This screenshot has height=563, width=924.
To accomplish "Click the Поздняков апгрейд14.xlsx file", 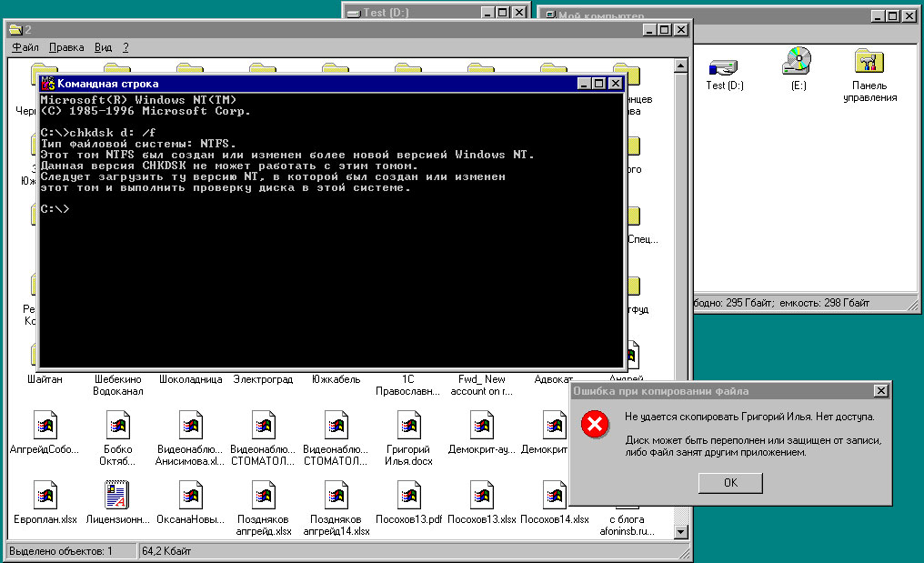I will pos(336,496).
